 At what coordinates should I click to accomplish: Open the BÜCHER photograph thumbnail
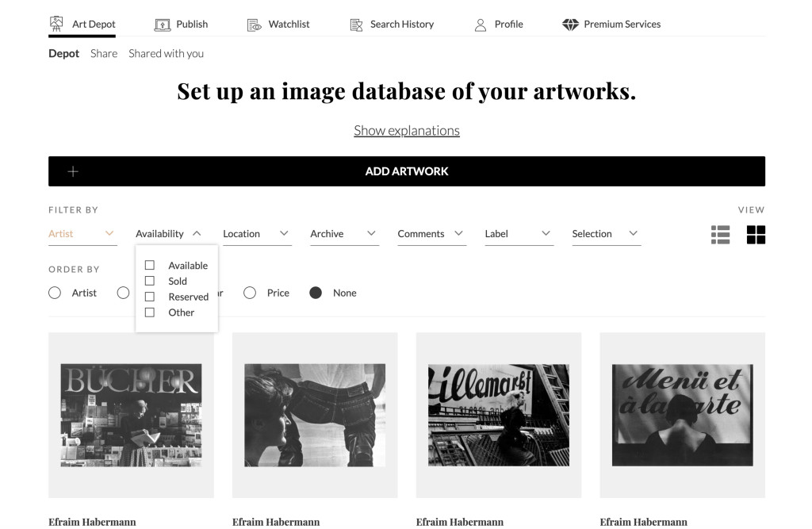pyautogui.click(x=131, y=415)
